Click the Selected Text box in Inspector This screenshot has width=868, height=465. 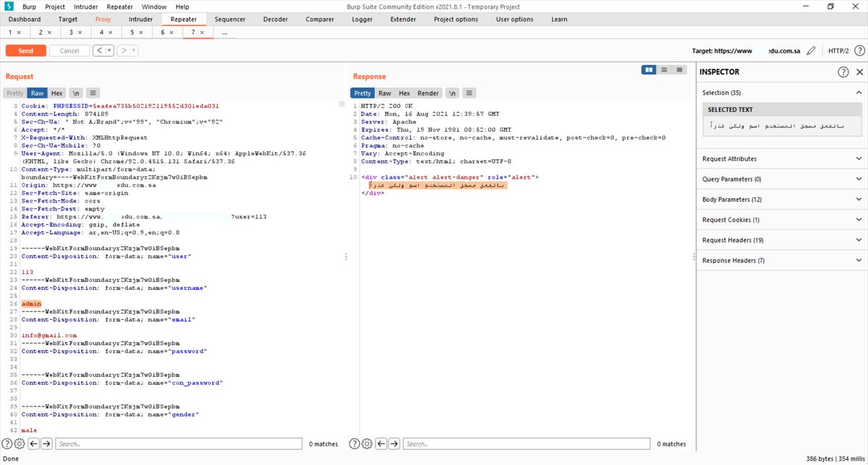(x=783, y=126)
